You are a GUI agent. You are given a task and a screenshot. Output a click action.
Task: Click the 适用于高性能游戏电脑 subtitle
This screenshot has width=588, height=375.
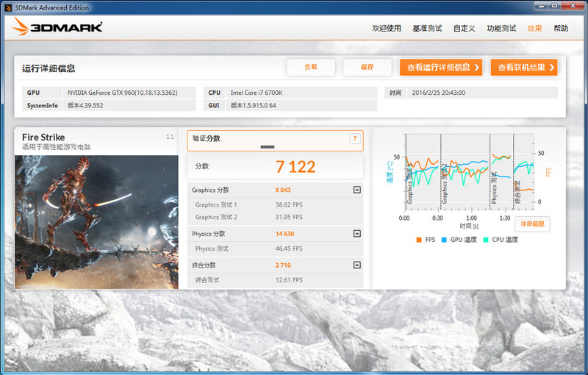coord(57,147)
